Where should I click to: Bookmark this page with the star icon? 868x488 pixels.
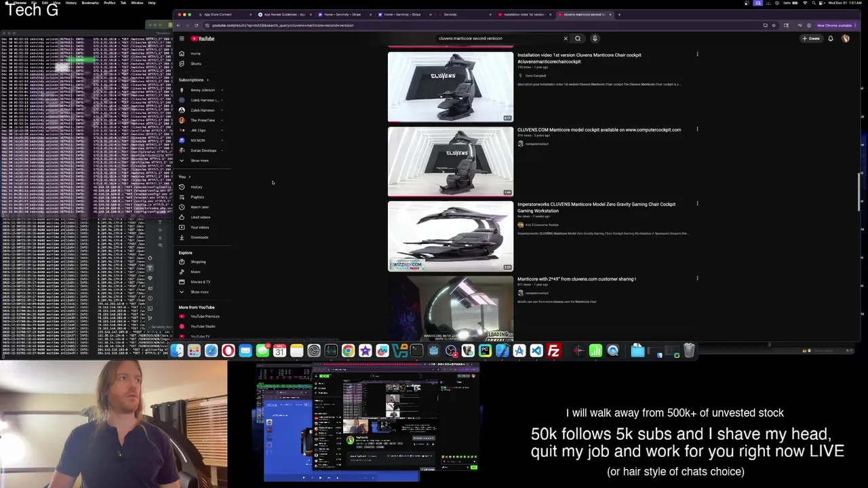pos(774,26)
